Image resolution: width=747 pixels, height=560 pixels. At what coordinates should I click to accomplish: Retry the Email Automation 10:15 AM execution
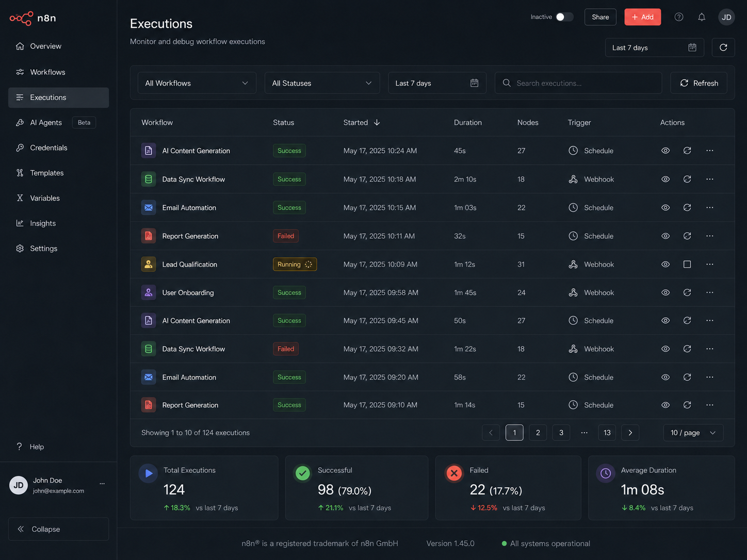pos(687,207)
